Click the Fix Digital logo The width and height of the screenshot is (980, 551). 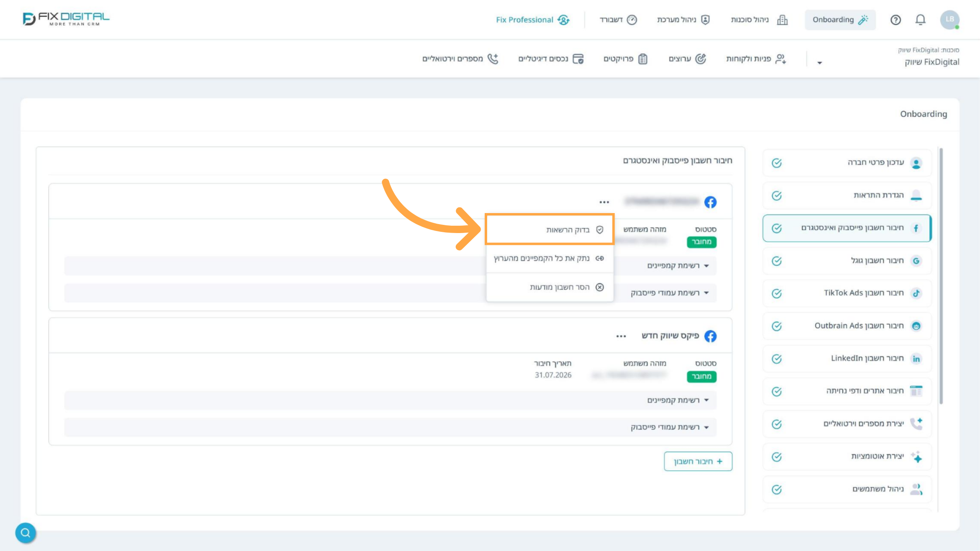click(x=66, y=19)
